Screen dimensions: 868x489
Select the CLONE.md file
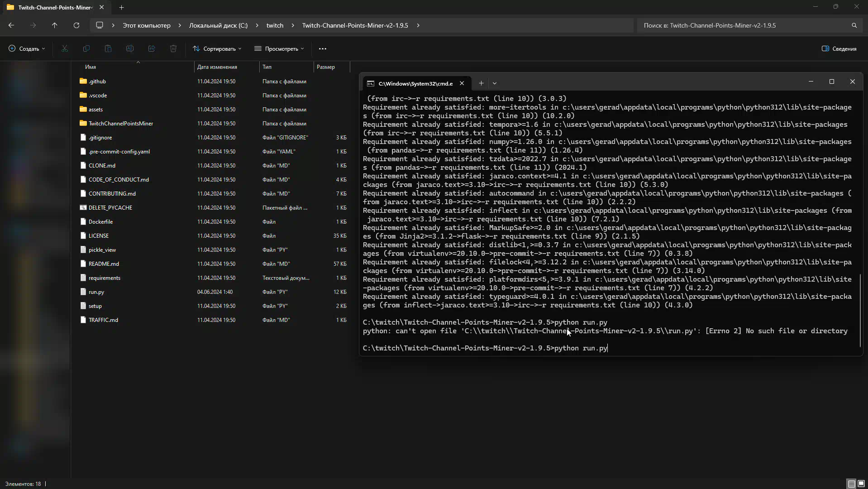[x=102, y=165]
